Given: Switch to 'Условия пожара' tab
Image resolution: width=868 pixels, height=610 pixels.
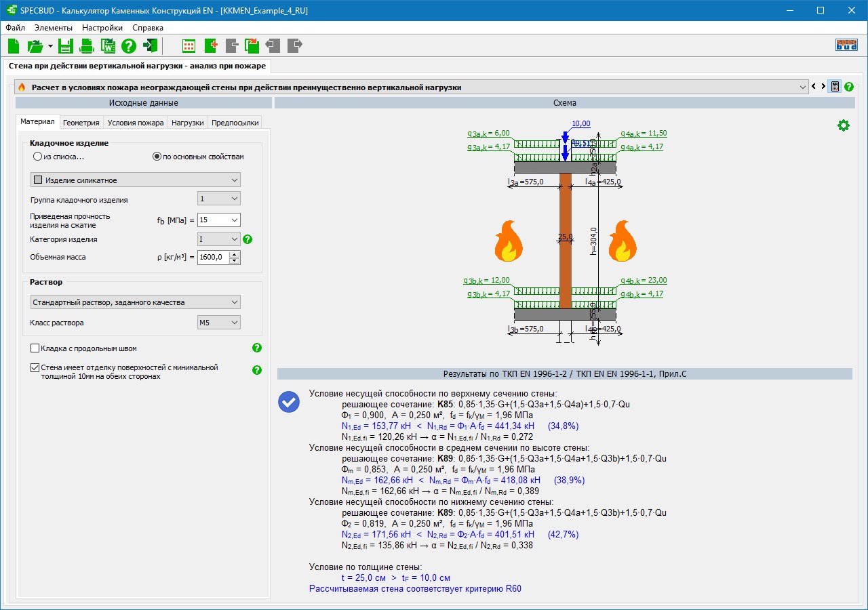Looking at the screenshot, I should (136, 123).
